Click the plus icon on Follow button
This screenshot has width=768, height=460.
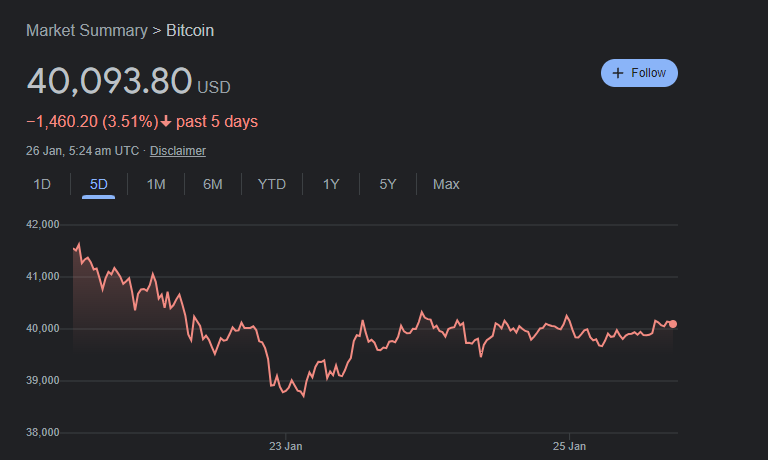click(x=618, y=73)
